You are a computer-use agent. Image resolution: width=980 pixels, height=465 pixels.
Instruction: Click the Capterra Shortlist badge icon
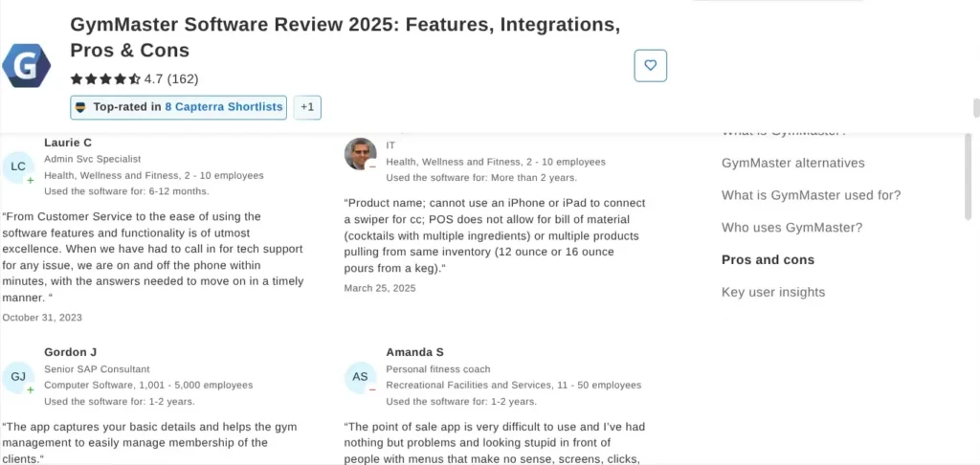click(80, 107)
